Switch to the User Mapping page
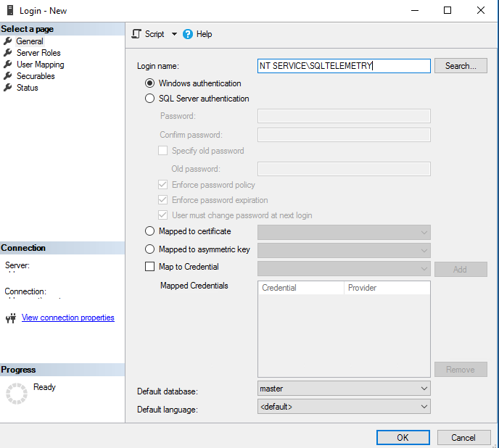 (41, 65)
